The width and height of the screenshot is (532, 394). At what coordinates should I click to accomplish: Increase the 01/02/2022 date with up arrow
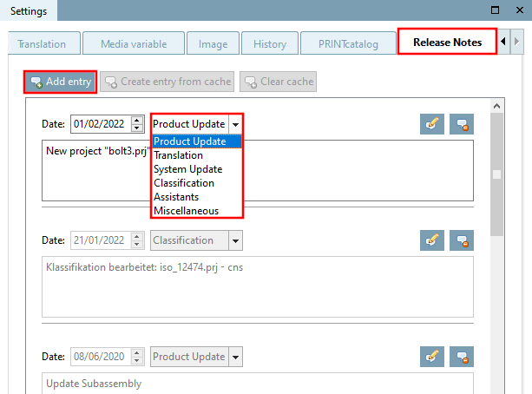click(137, 120)
